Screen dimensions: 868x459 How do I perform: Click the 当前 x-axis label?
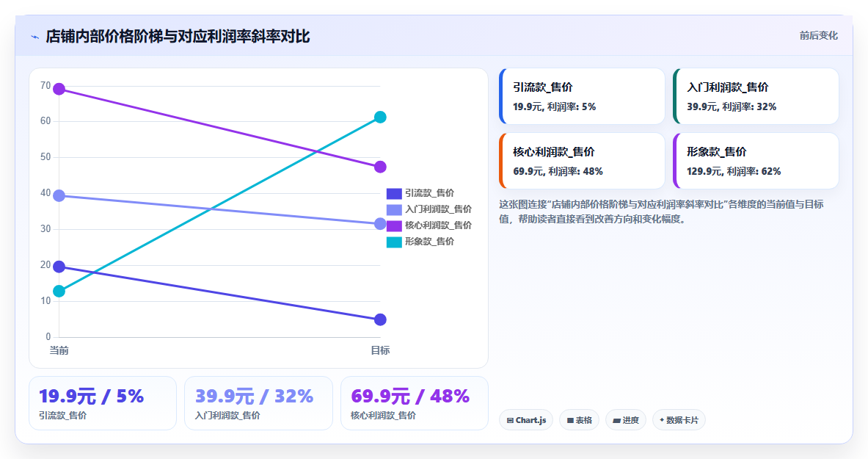click(x=59, y=350)
